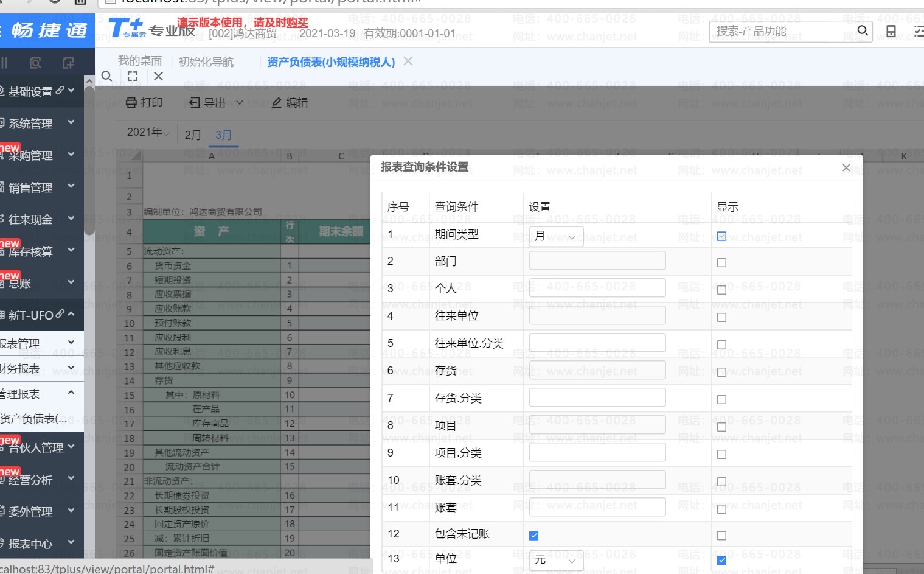Click the sidebar vertical scrollbar thumb
The image size is (924, 574).
89,161
